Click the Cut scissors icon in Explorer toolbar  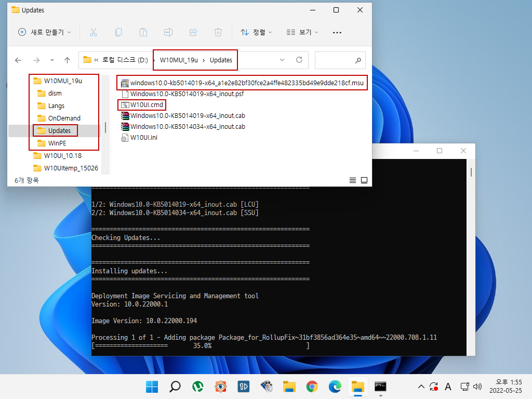click(94, 32)
